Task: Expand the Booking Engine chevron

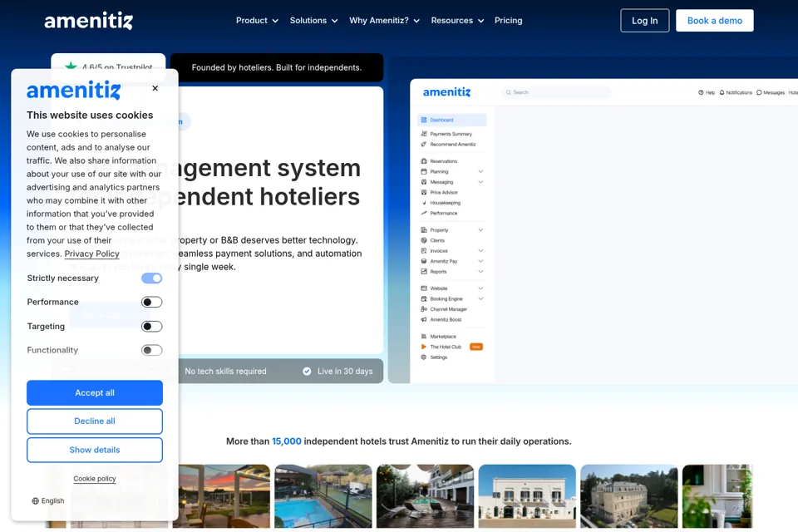Action: 480,299
